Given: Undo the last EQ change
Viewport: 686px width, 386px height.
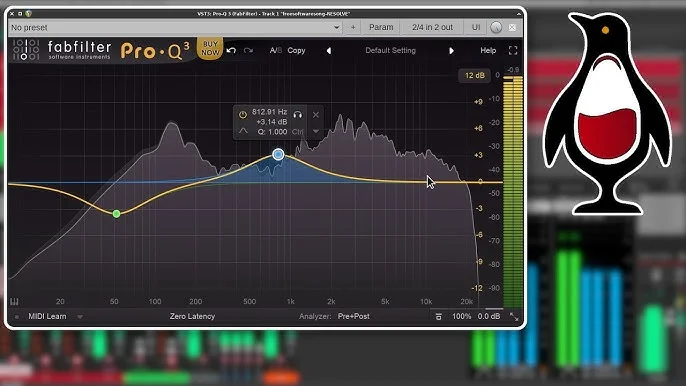Looking at the screenshot, I should tap(231, 50).
